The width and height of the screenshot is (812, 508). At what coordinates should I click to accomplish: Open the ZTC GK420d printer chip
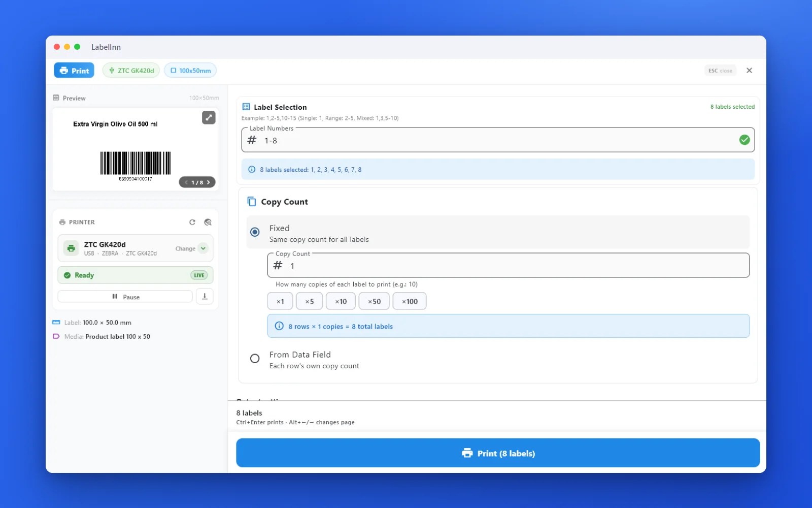[131, 71]
